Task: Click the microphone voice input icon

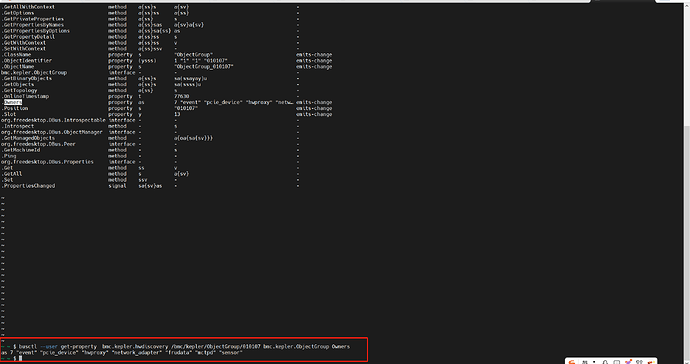Action: click(605, 362)
